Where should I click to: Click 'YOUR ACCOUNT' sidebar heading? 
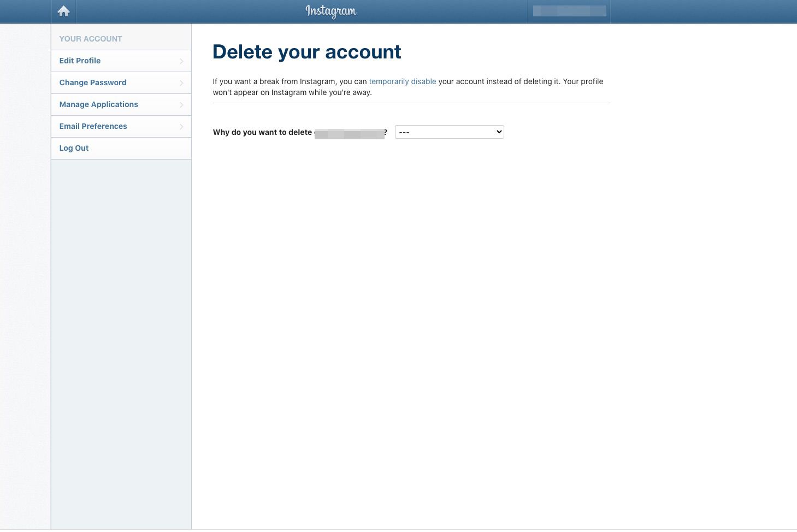tap(91, 39)
